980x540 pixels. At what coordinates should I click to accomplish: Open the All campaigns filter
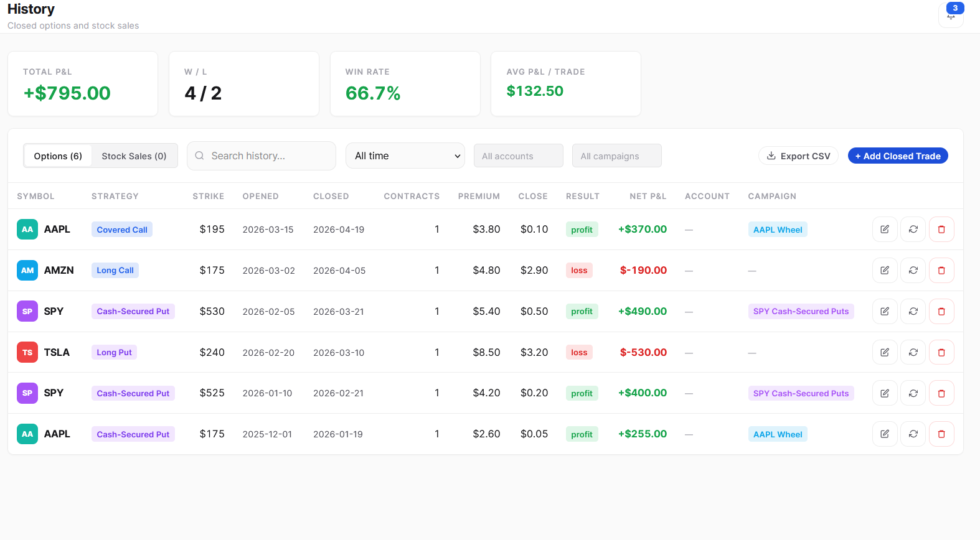[x=617, y=156]
